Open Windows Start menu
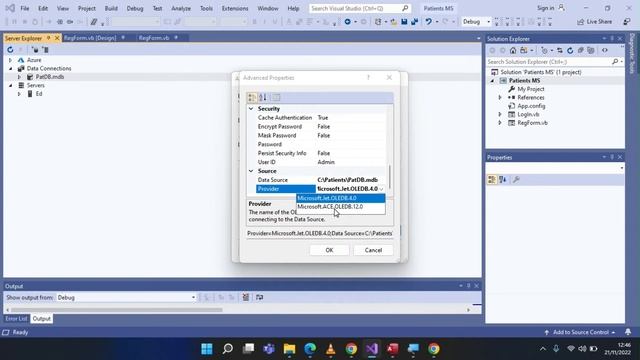 [x=207, y=349]
